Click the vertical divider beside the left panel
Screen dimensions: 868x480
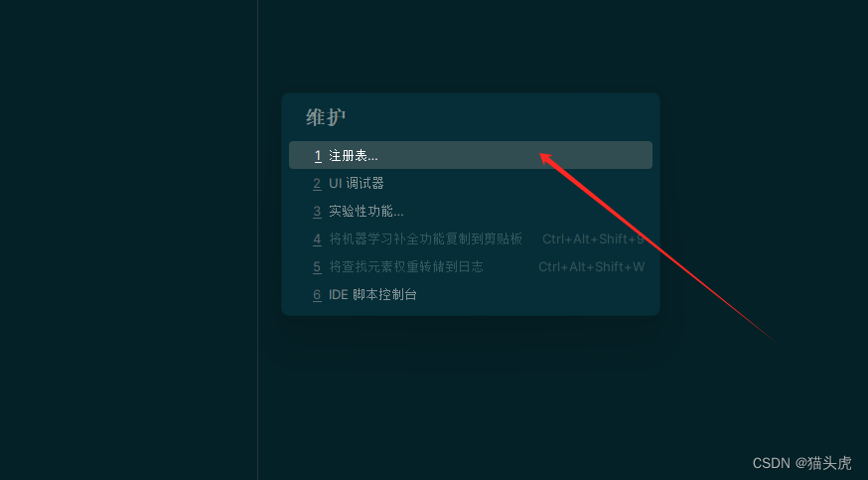pos(257,240)
